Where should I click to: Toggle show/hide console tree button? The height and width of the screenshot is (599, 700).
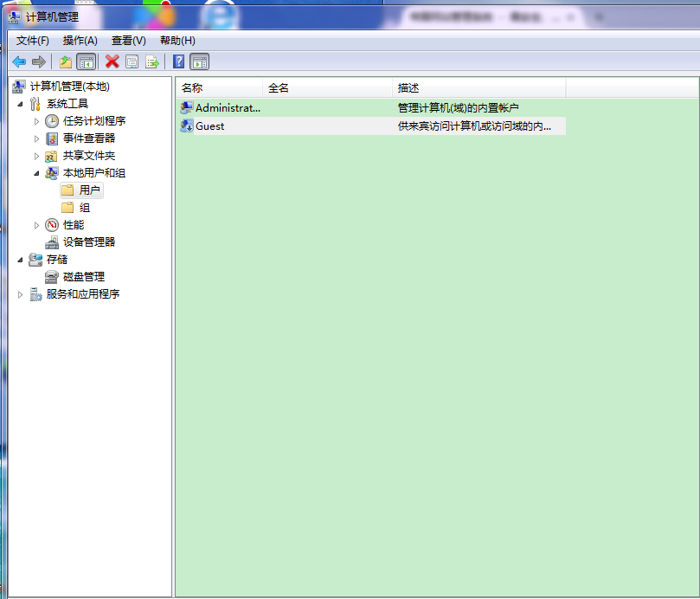click(x=87, y=61)
